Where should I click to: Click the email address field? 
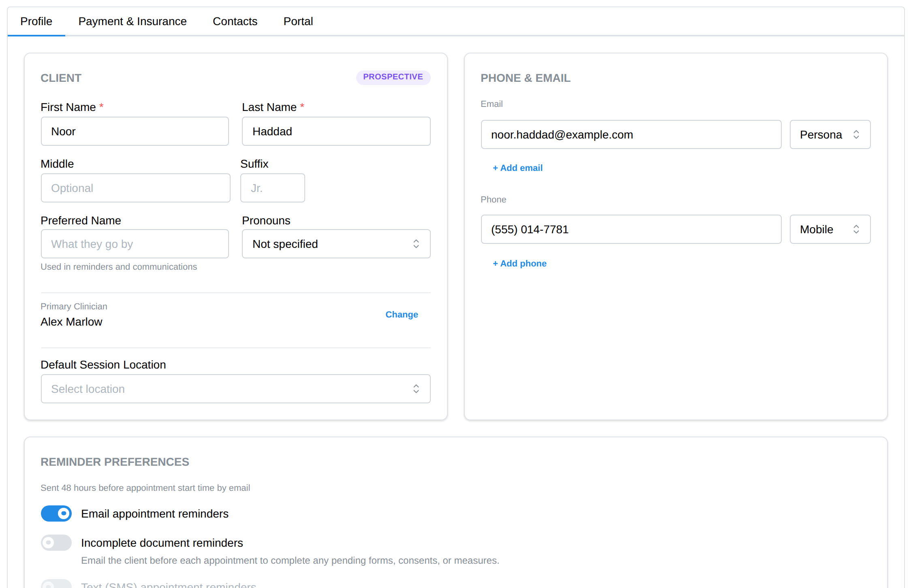(631, 134)
